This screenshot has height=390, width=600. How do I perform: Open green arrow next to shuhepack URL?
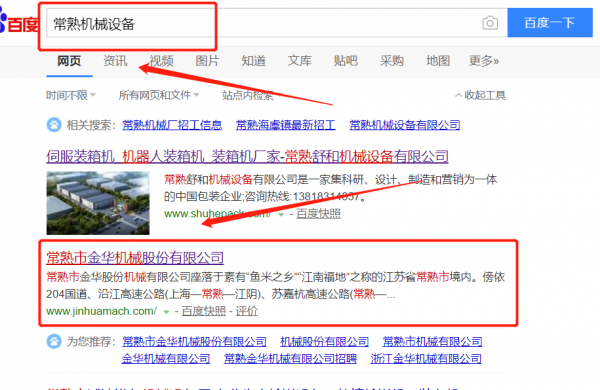(x=281, y=214)
